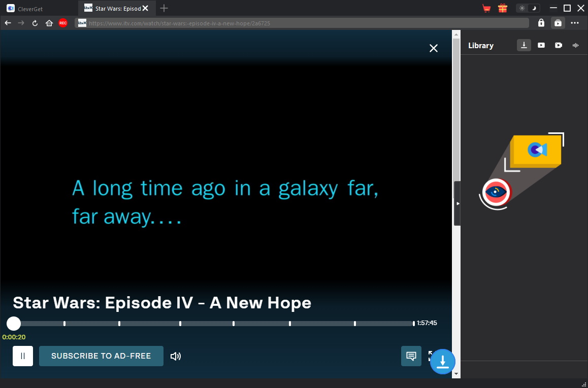Click the video progress scrubber handle

click(x=14, y=323)
